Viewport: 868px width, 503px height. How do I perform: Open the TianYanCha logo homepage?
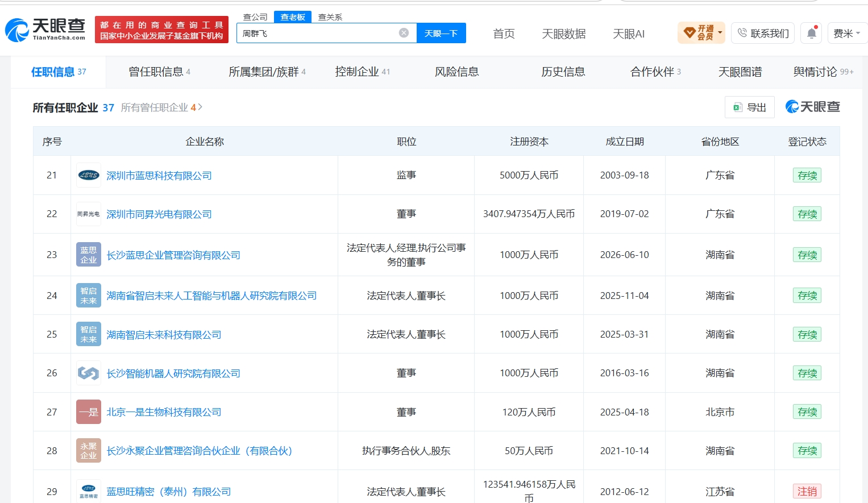(x=45, y=30)
